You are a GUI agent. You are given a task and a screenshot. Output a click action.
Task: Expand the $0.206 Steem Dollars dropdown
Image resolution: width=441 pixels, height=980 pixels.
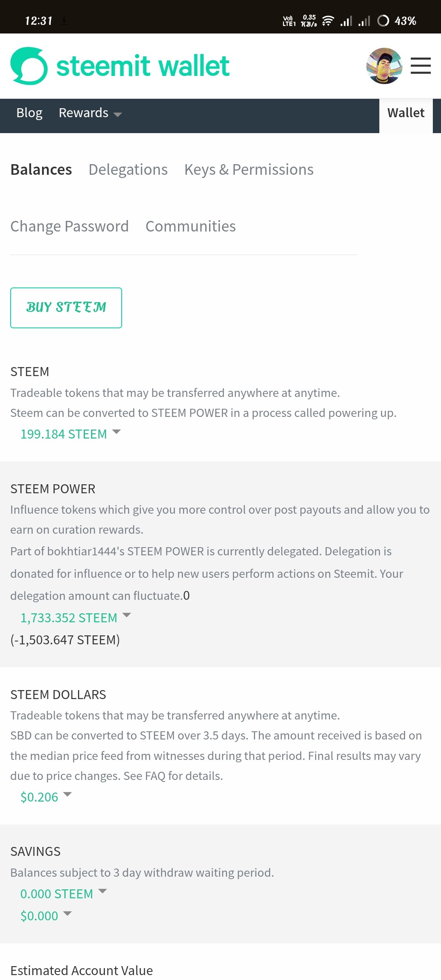(46, 797)
